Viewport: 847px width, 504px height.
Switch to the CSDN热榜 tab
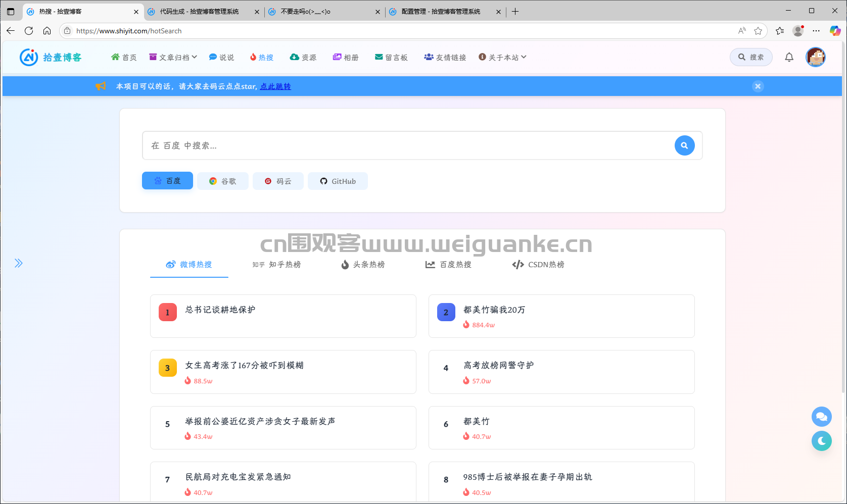[538, 265]
